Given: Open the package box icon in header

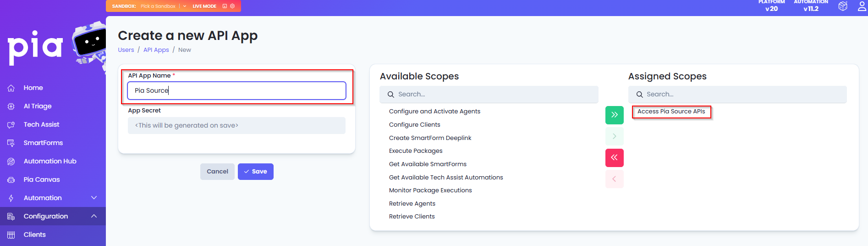Looking at the screenshot, I should point(843,6).
